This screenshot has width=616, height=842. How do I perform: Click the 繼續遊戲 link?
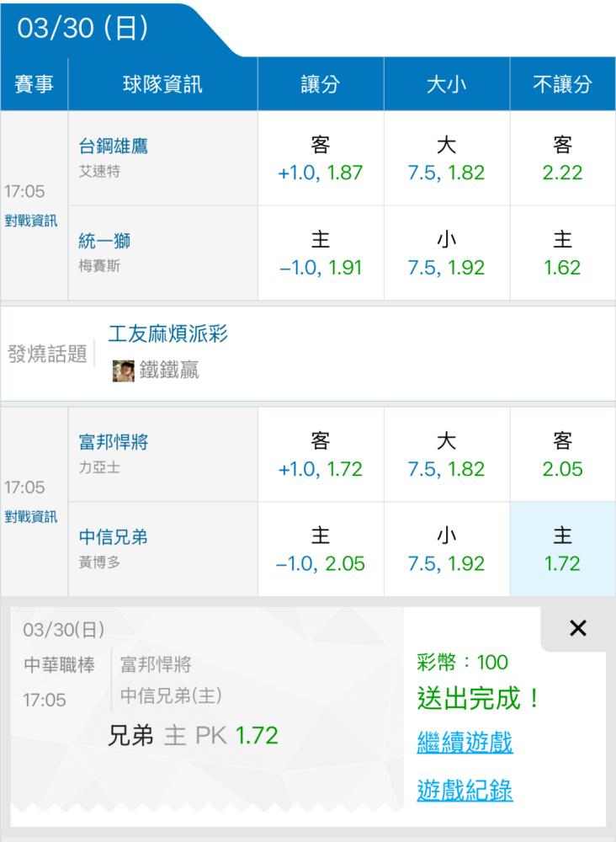click(x=465, y=743)
